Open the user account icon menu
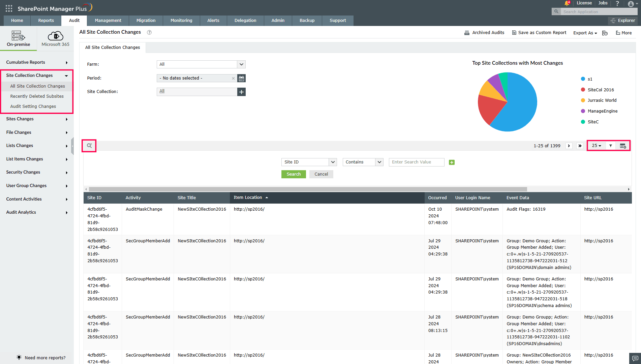The height and width of the screenshot is (364, 641). tap(630, 4)
